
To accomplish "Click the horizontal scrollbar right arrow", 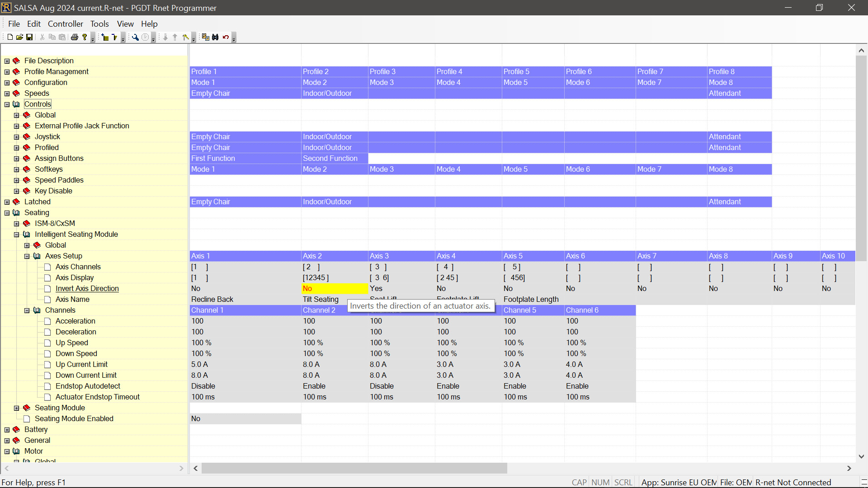I will [x=849, y=468].
